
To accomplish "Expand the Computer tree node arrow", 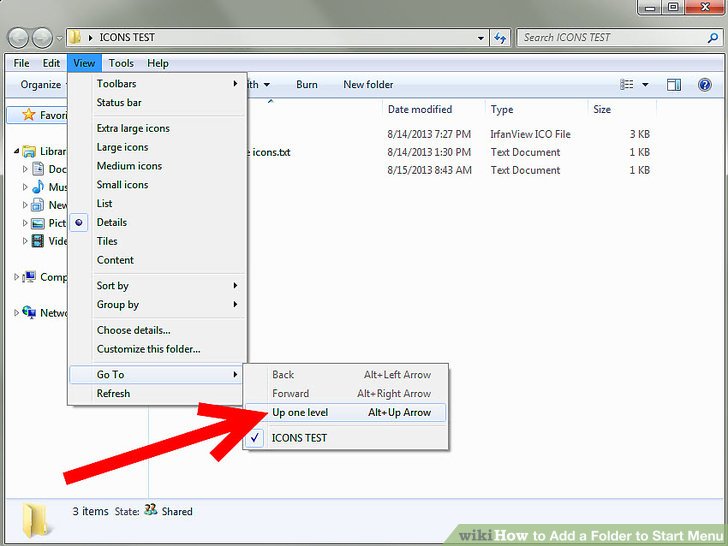I will pos(17,277).
